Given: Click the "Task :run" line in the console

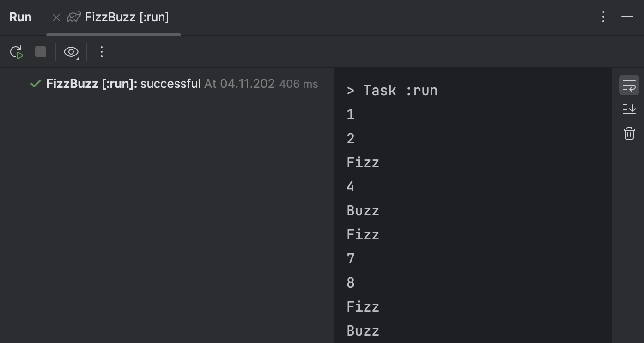Looking at the screenshot, I should (x=392, y=90).
